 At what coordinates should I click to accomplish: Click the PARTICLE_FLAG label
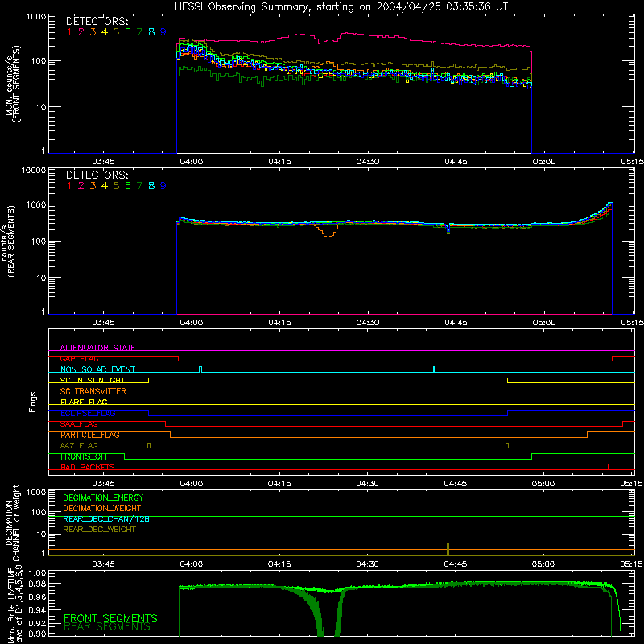(90, 435)
